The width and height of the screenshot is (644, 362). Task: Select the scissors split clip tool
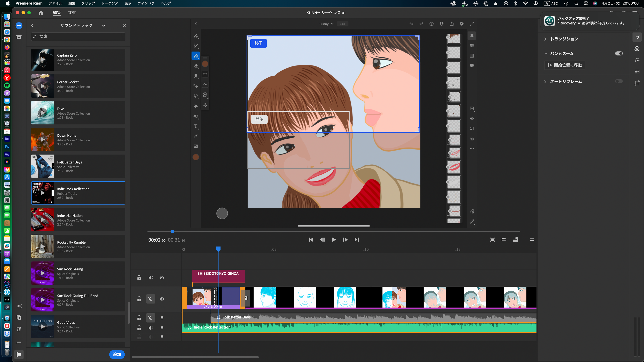coord(19,306)
